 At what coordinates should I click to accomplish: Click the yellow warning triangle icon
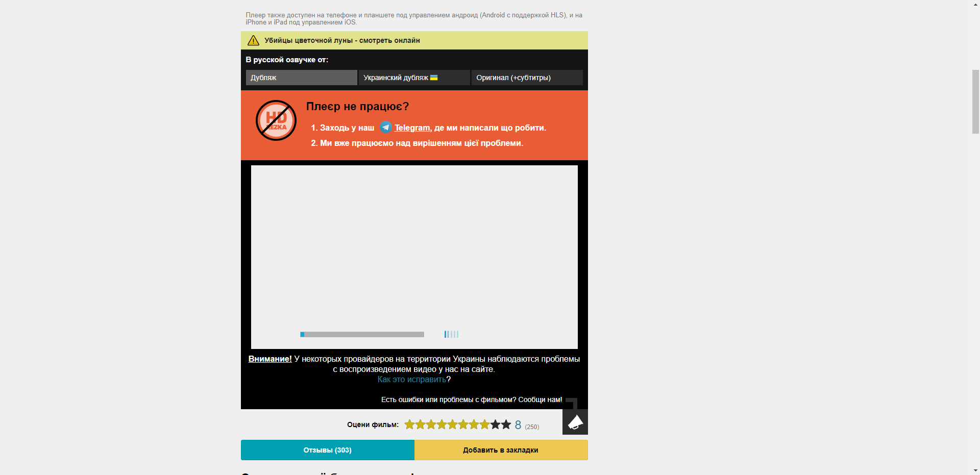[x=253, y=40]
